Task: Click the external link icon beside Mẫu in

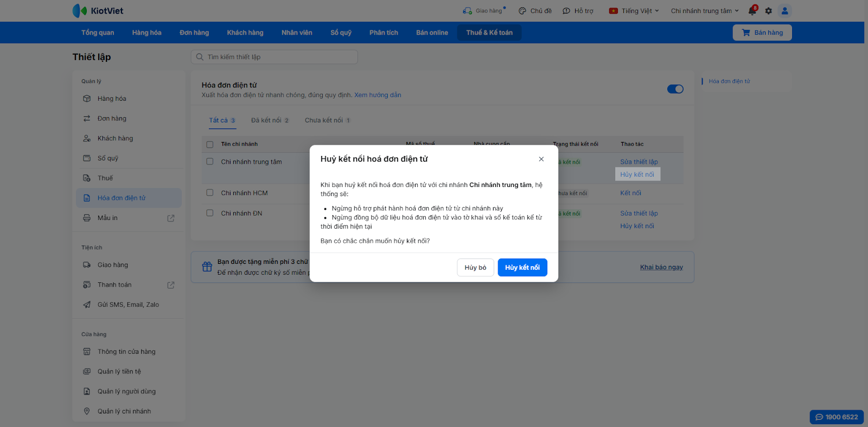Action: [x=171, y=218]
